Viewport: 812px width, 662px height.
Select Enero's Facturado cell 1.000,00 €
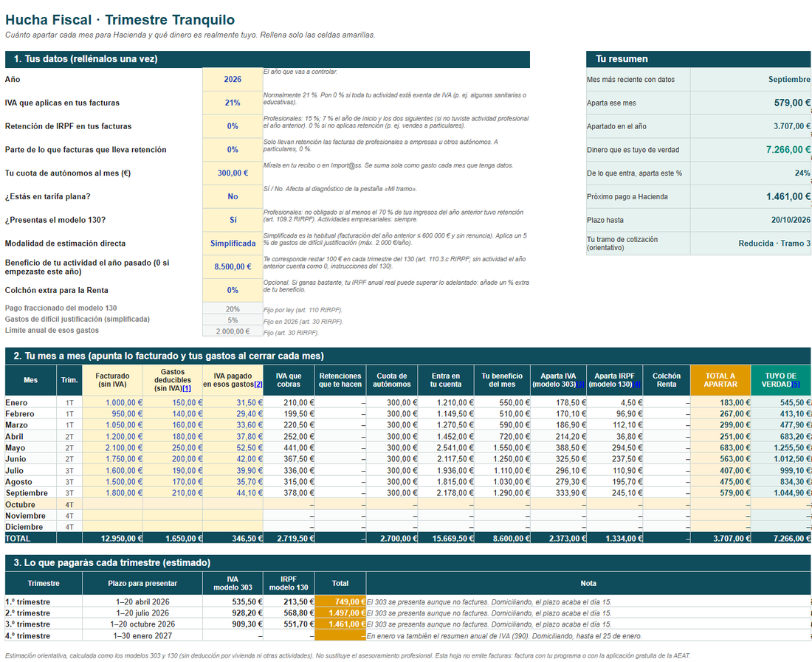[112, 403]
